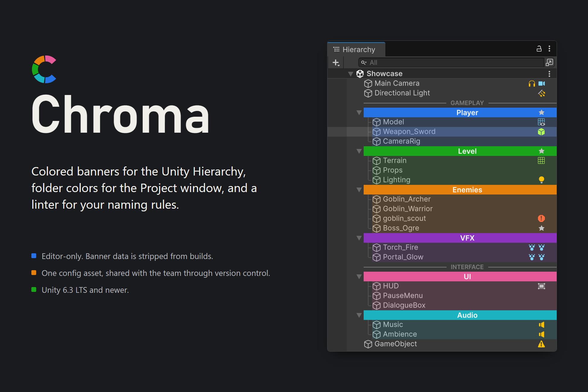Select the Hierarchy tab
Viewport: 588px width, 392px height.
(x=356, y=49)
